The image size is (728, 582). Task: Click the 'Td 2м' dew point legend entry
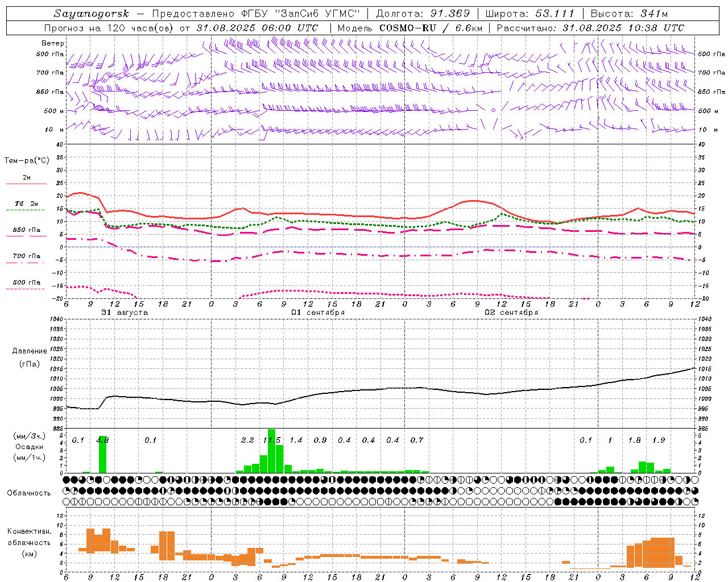coord(26,203)
